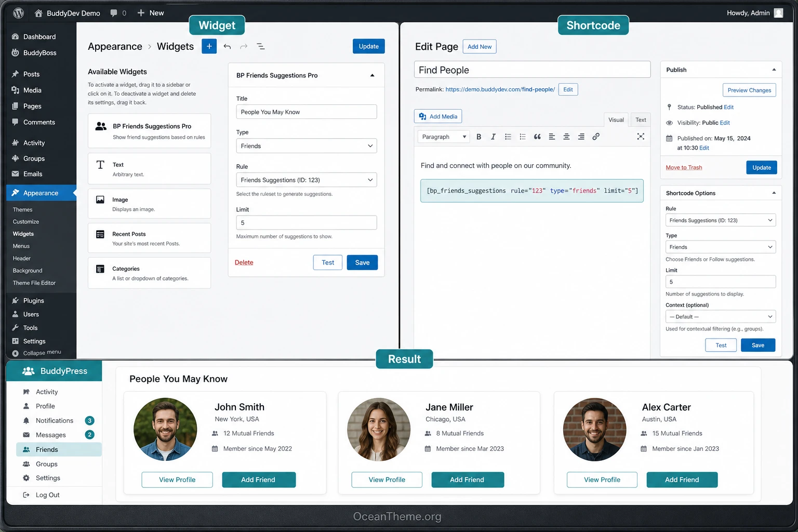
Task: Click the page title field Find People
Action: (532, 70)
